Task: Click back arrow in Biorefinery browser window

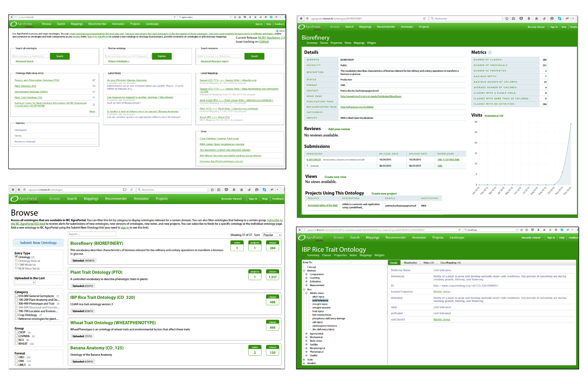Action: click(x=301, y=18)
